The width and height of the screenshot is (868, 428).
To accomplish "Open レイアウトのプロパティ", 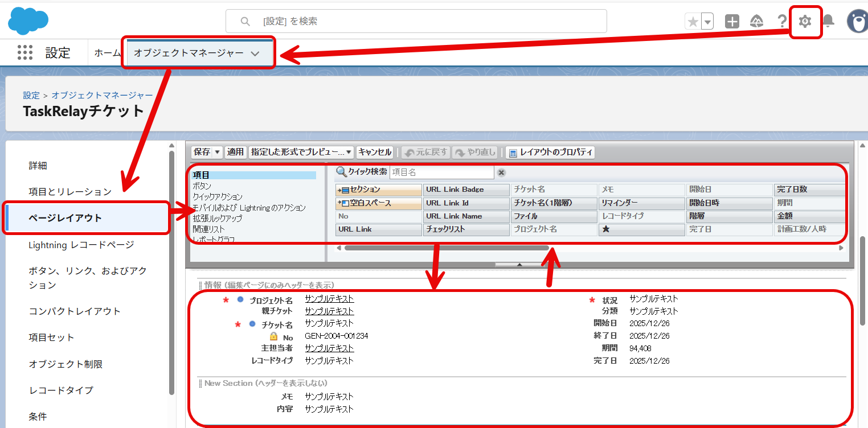I will (x=550, y=152).
